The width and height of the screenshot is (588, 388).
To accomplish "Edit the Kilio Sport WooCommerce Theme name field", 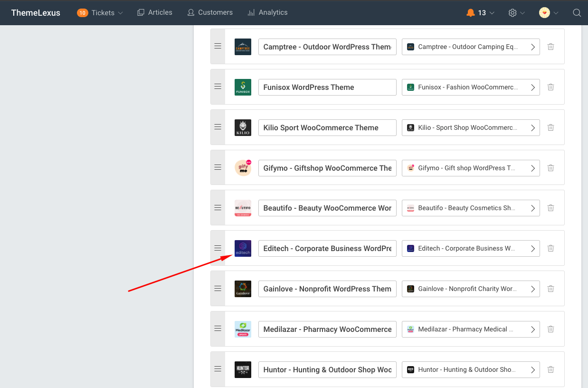I will click(x=327, y=127).
